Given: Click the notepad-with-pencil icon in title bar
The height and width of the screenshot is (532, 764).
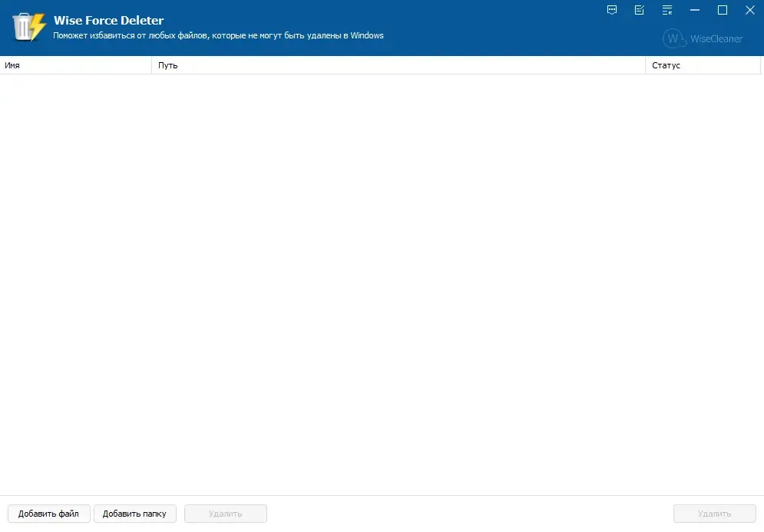Looking at the screenshot, I should (x=640, y=10).
